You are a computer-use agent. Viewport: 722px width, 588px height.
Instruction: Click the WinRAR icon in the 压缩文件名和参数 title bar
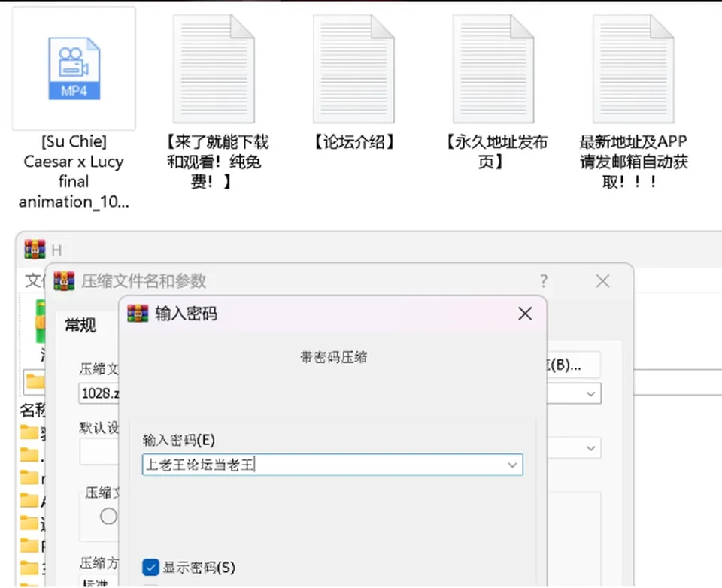[64, 281]
